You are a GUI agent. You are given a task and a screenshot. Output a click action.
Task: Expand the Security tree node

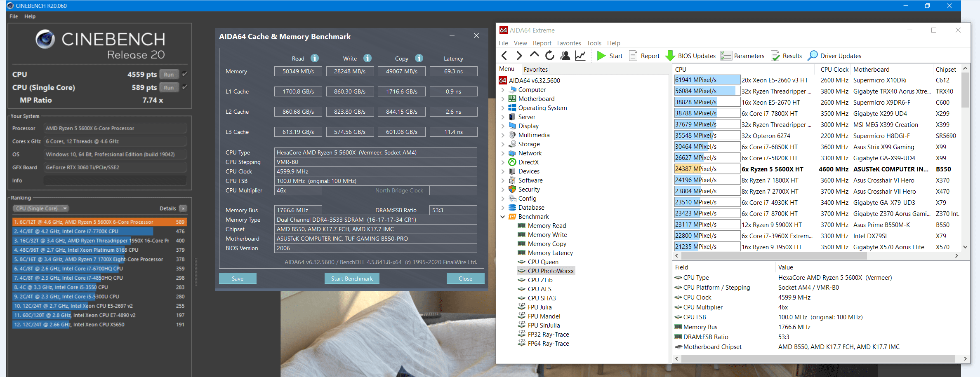click(x=503, y=190)
